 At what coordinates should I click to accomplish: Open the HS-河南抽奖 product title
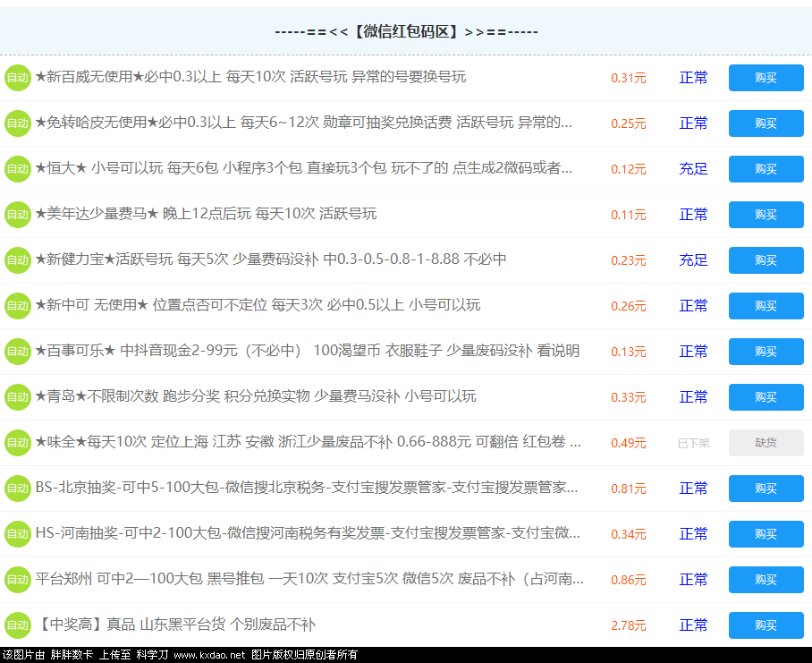click(x=308, y=533)
